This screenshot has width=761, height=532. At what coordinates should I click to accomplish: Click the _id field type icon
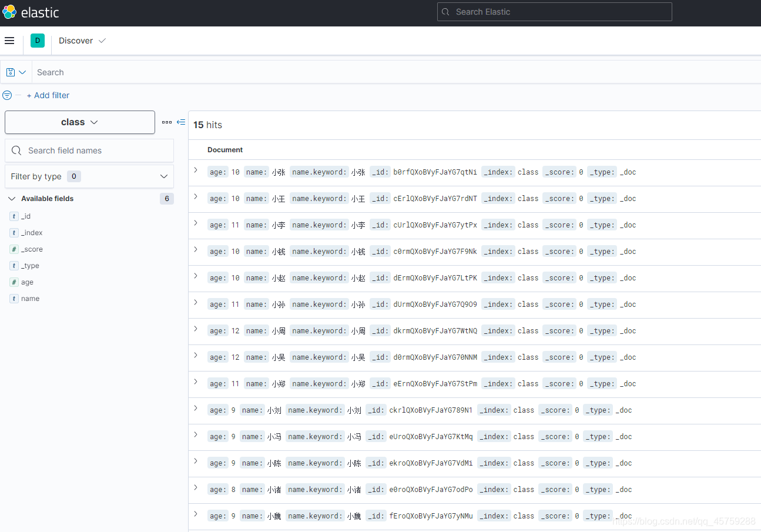(14, 216)
